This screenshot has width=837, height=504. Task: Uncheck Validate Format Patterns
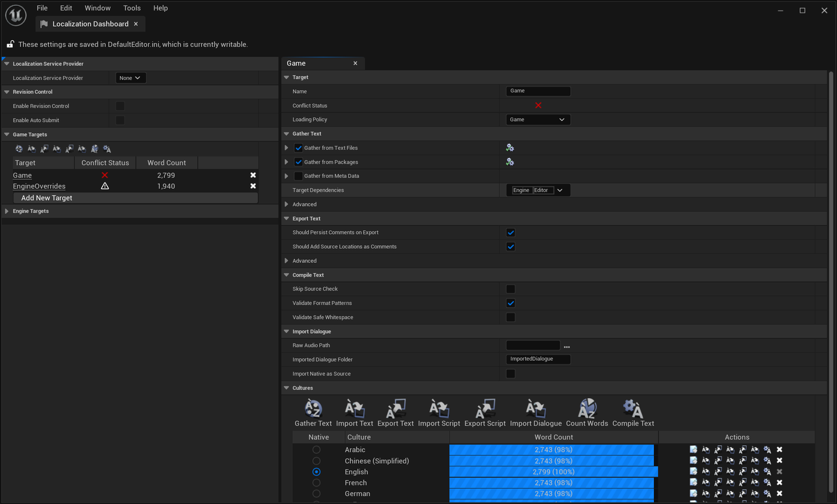(510, 303)
